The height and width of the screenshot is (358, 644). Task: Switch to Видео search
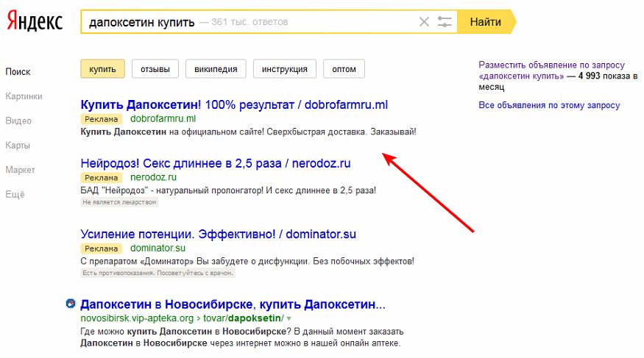point(18,121)
